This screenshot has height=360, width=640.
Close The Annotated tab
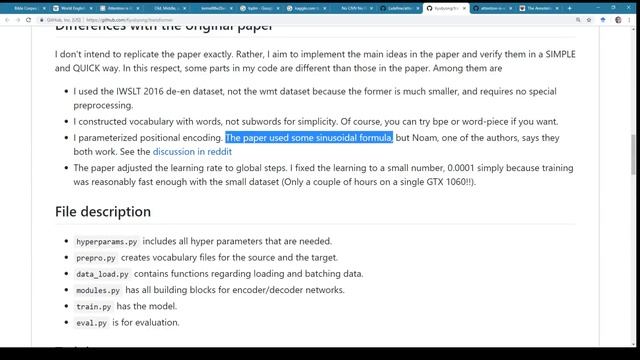tap(557, 8)
